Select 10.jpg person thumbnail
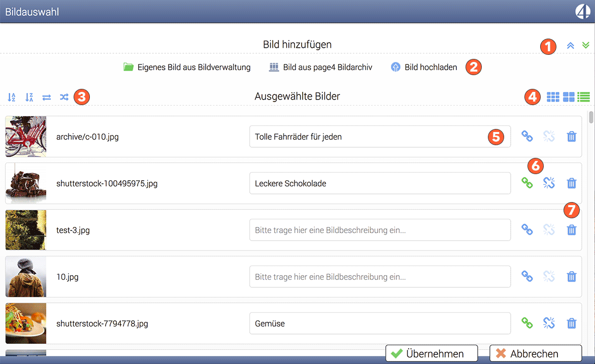 coord(26,277)
